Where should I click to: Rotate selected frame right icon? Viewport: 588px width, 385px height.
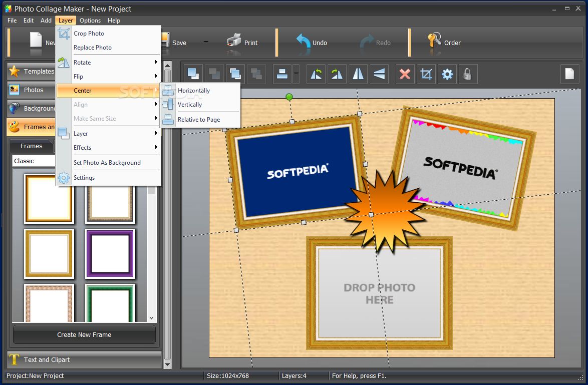(x=337, y=74)
